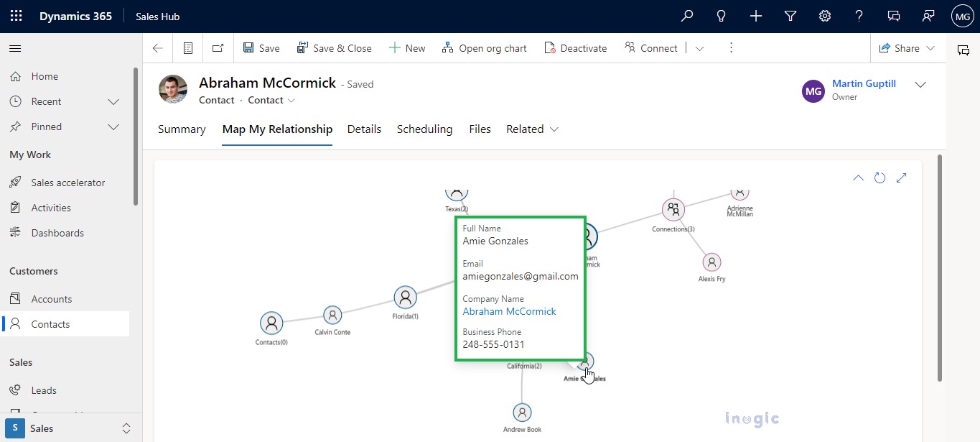Click Save & Close in the command bar
The height and width of the screenshot is (442, 980).
(x=335, y=47)
